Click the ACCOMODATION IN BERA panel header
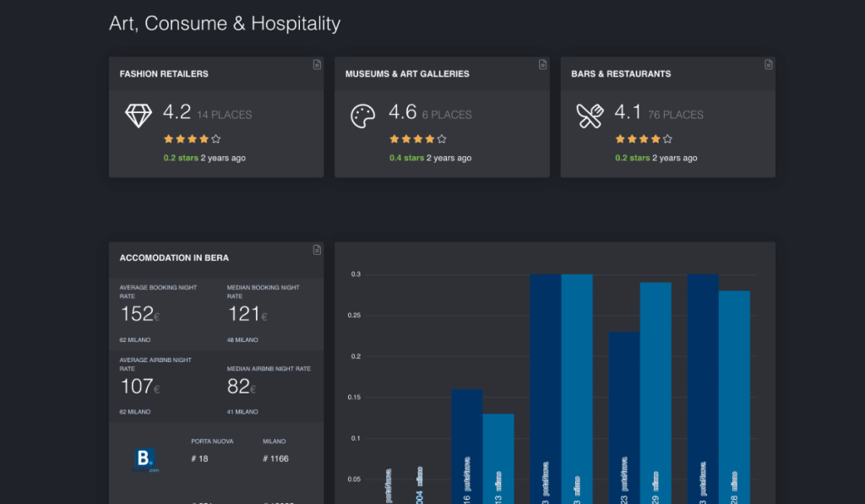 coord(174,257)
